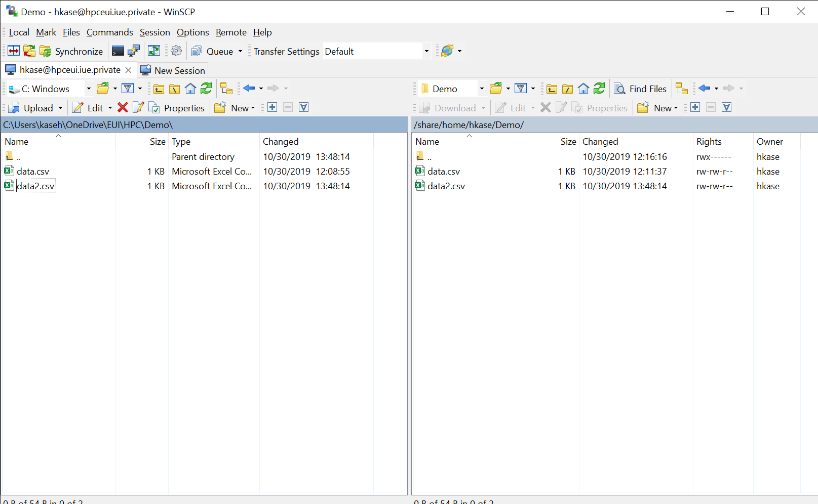The width and height of the screenshot is (818, 504).
Task: Click Keep Remote Directory up to Date icon
Action: point(154,51)
